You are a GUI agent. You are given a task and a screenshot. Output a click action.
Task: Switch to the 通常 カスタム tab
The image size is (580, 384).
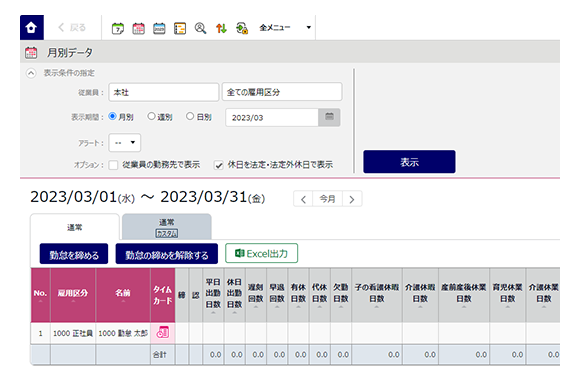coord(167,227)
